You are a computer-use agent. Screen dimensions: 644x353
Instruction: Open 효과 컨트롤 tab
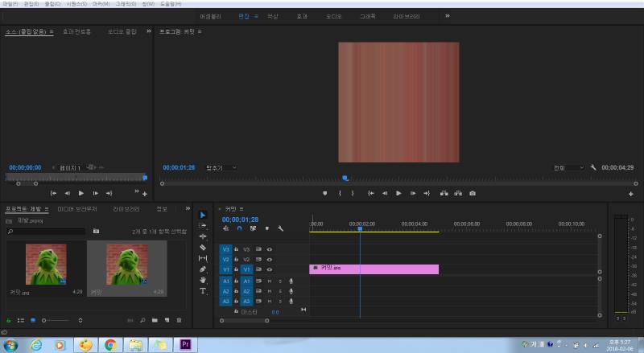tap(76, 31)
